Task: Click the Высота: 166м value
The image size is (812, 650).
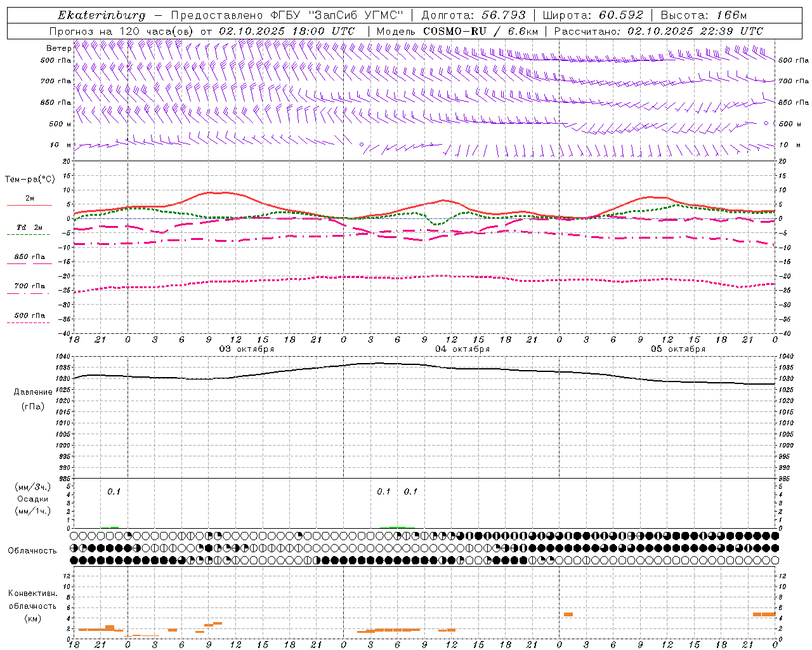Action: 704,15
